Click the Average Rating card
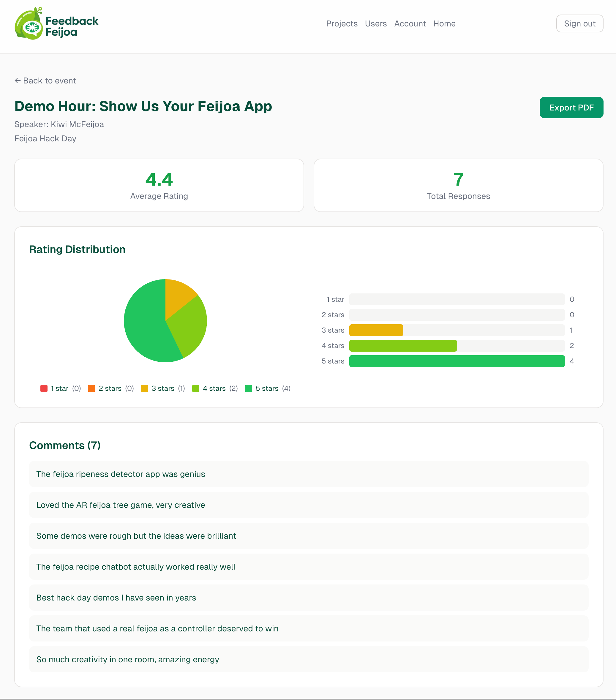This screenshot has width=616, height=700. (x=159, y=185)
